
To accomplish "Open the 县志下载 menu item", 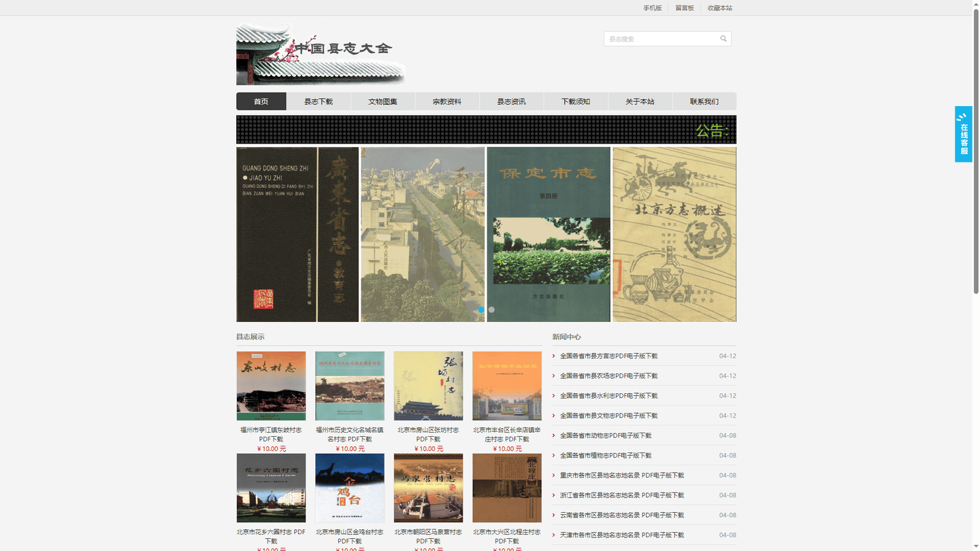I will pos(318,101).
